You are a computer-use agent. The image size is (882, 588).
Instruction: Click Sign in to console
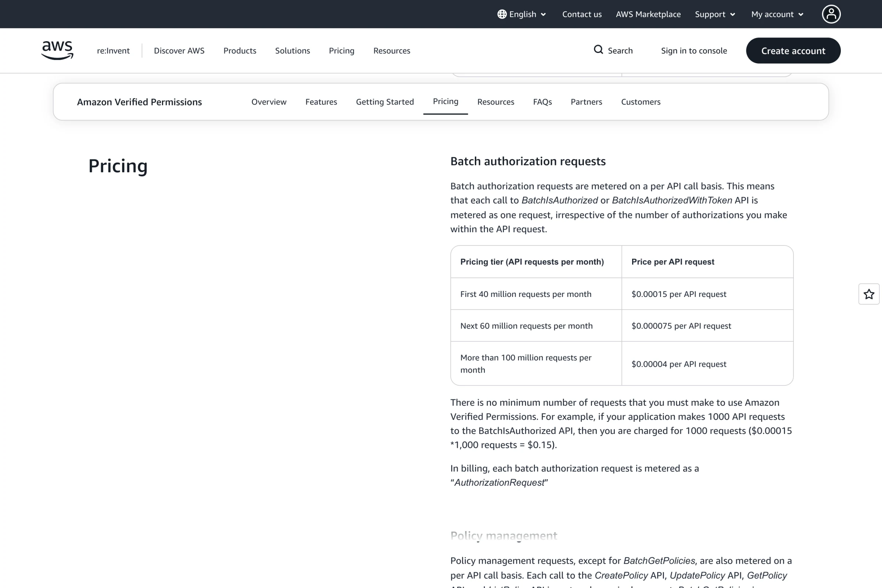coord(694,51)
